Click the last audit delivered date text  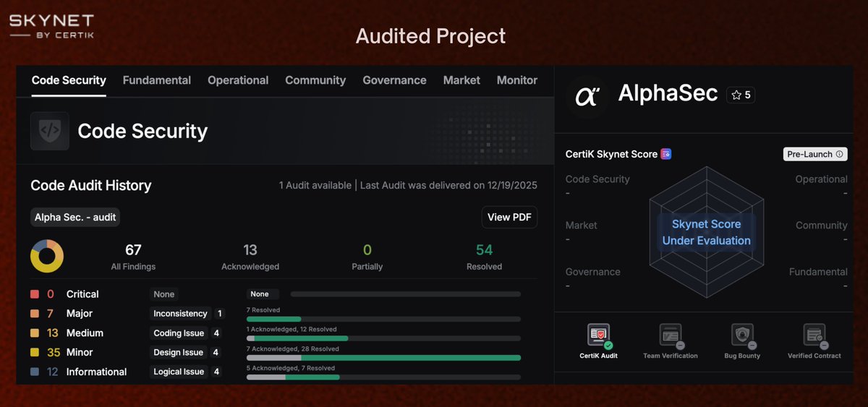448,186
